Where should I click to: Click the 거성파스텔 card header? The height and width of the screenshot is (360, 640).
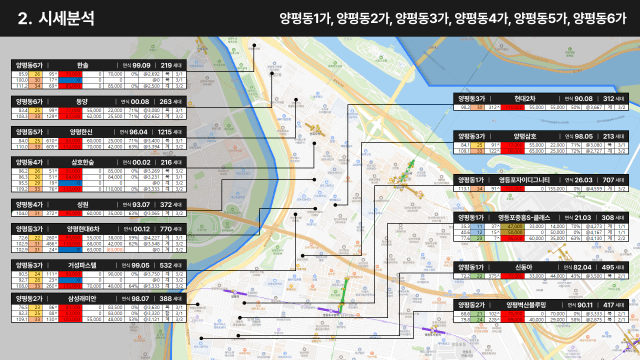pyautogui.click(x=99, y=265)
